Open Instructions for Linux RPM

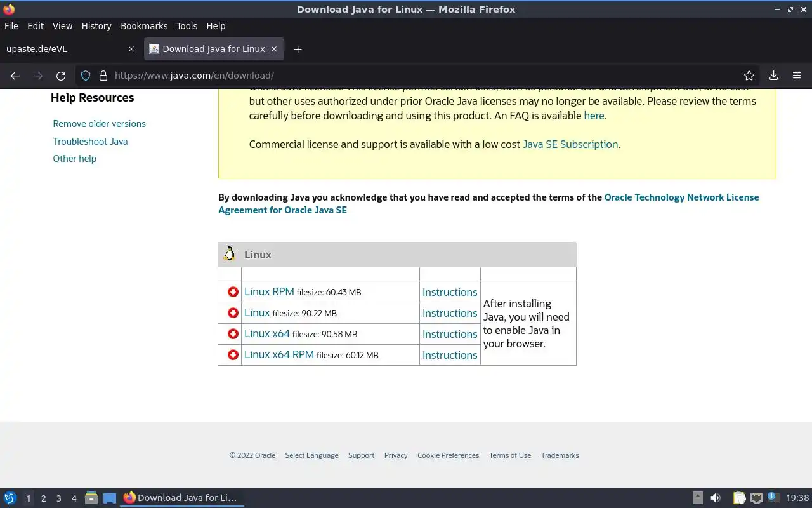450,292
